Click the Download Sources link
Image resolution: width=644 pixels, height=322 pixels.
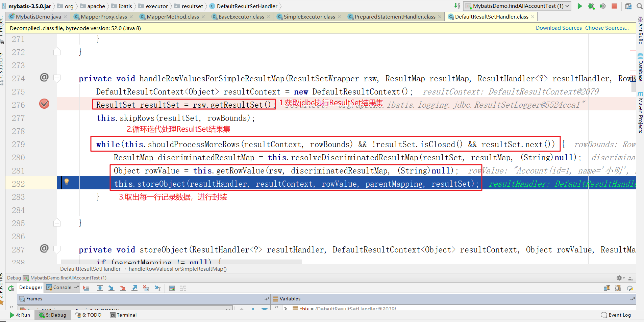coord(559,28)
